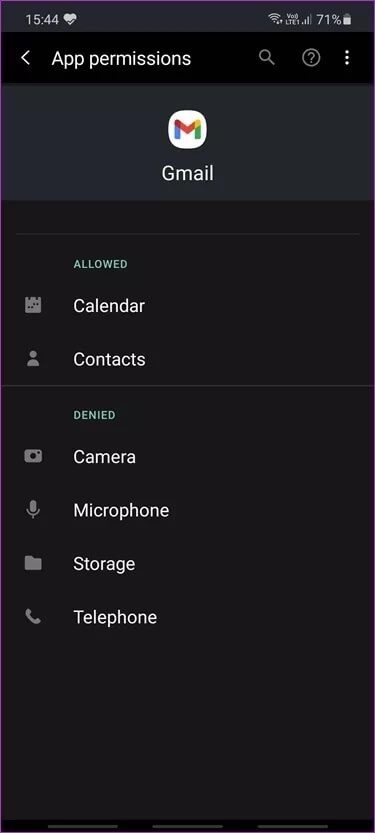The image size is (375, 833).
Task: Open three-dot more options menu
Action: [347, 58]
